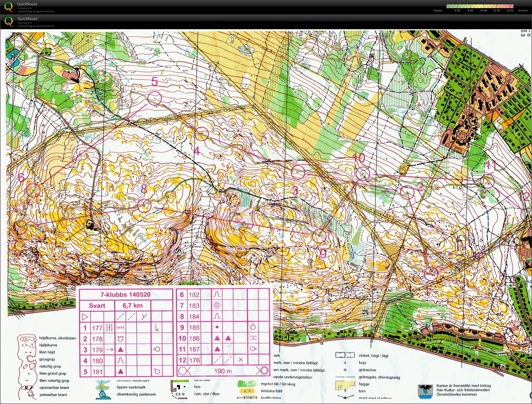Viewport: 532px width, 404px height.
Task: Click control circle 2 on the map
Action: [407, 193]
